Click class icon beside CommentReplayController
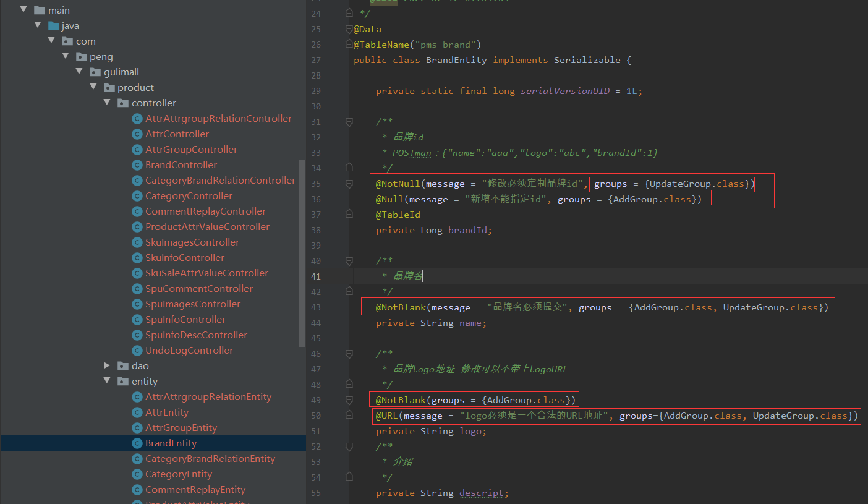This screenshot has height=504, width=868. coord(137,211)
